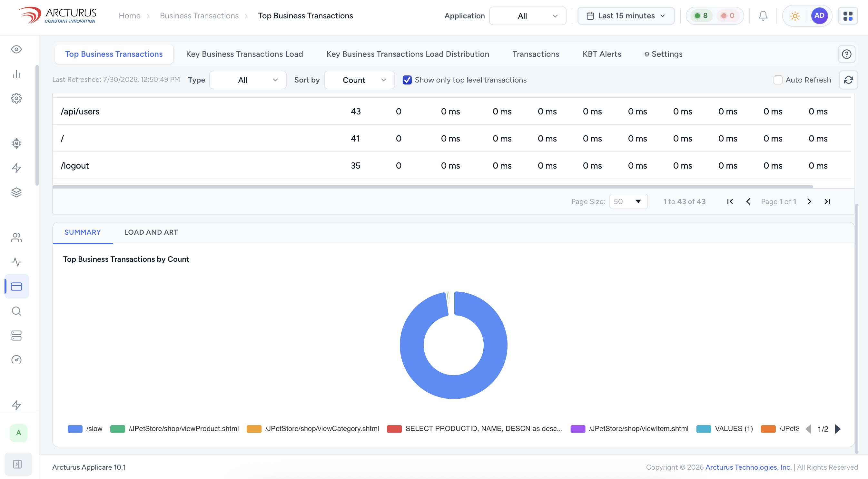Select the / root transaction row
Viewport: 868px width, 479px height.
pos(452,138)
